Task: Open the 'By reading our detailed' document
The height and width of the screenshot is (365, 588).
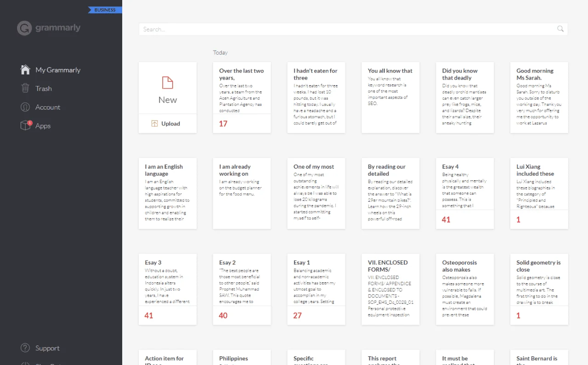Action: [391, 194]
